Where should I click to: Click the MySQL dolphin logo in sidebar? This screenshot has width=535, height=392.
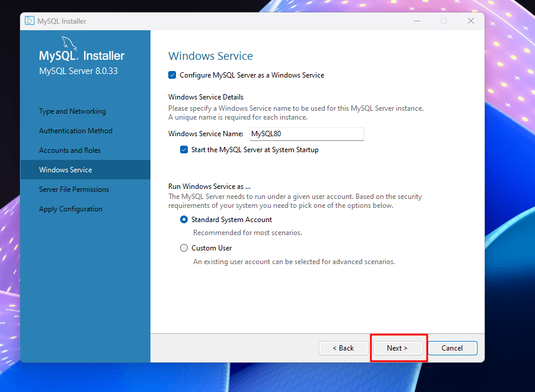pos(69,44)
